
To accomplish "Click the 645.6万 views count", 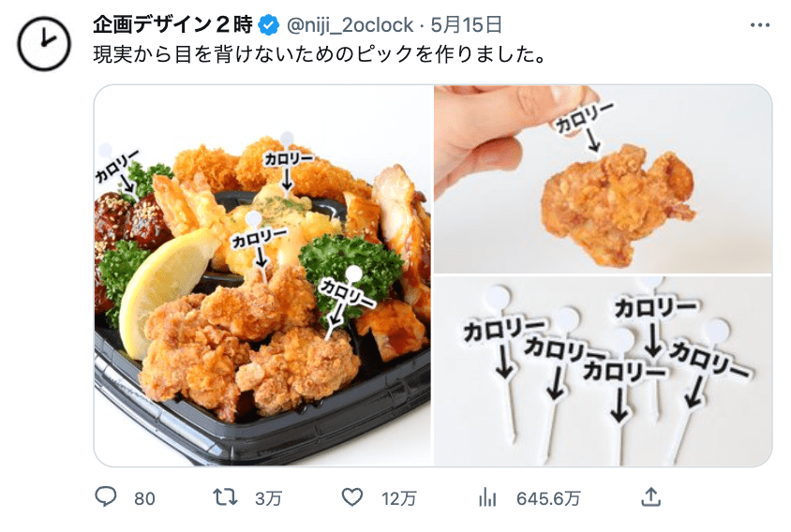I will point(548,498).
